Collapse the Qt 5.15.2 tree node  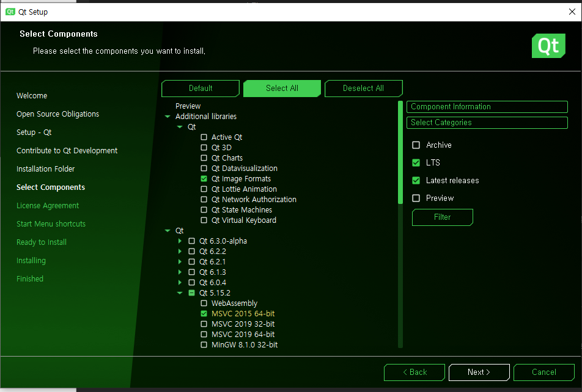pos(180,293)
